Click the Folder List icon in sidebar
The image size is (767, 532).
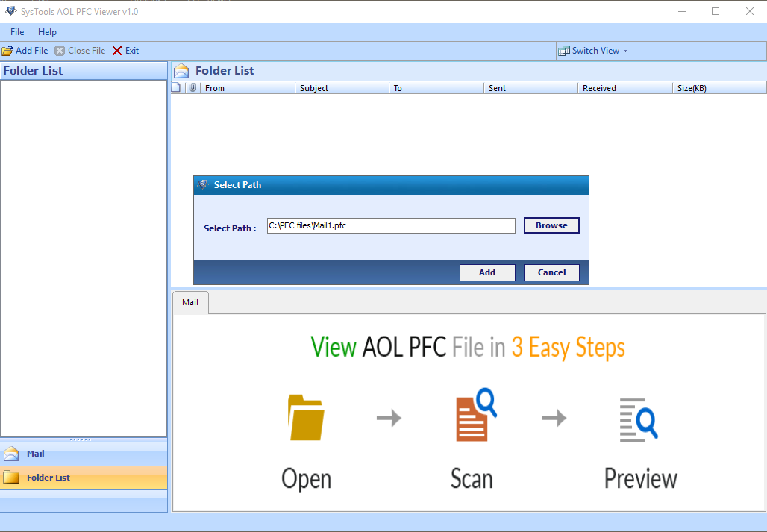point(12,478)
